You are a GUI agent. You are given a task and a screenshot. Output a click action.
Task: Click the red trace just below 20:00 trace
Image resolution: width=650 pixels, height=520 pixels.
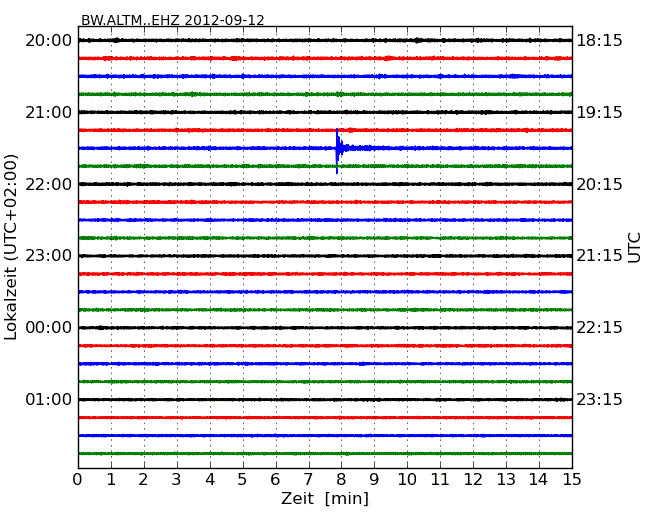(x=325, y=58)
